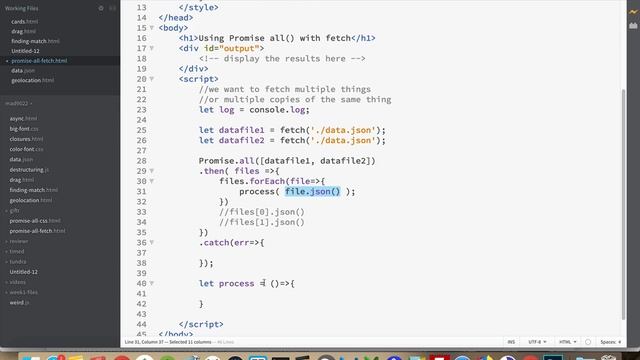The height and width of the screenshot is (360, 640).
Task: Collapse the .then fold on line 29
Action: coord(152,171)
